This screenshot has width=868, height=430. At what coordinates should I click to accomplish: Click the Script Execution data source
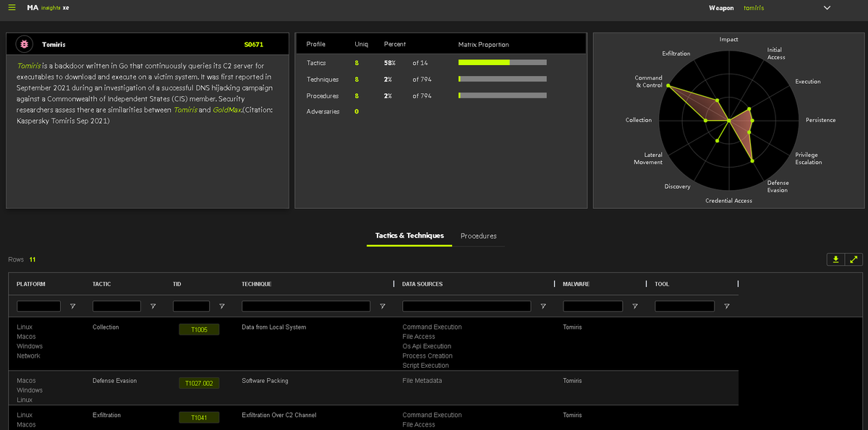point(425,366)
